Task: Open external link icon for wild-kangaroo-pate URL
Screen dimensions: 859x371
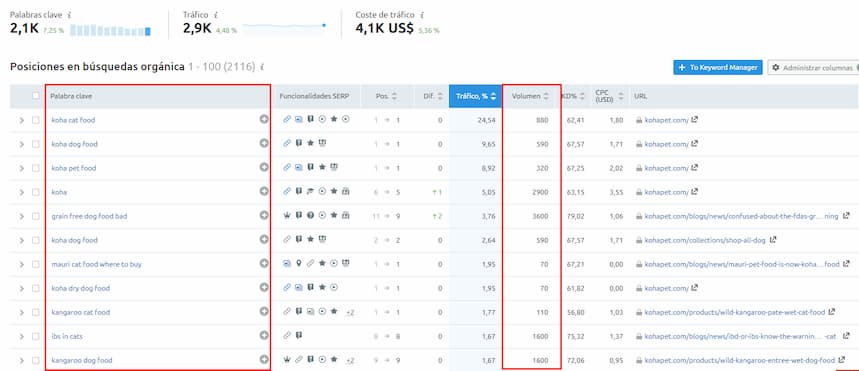Action: click(x=831, y=312)
